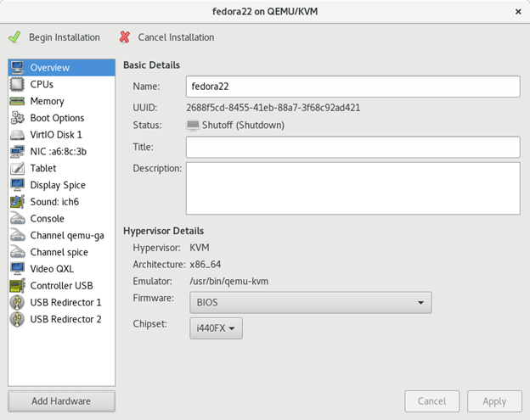Select the Memory RAM stick icon
The width and height of the screenshot is (530, 420).
(17, 101)
